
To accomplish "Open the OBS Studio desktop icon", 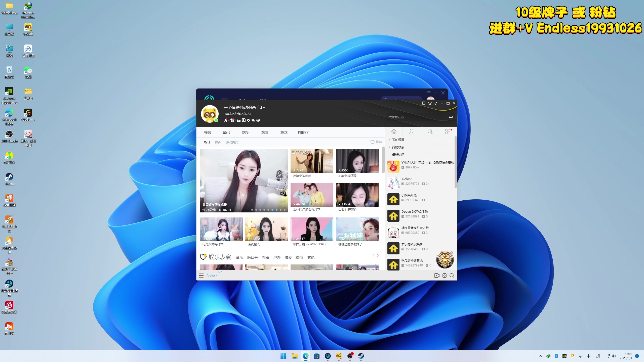I will (9, 137).
